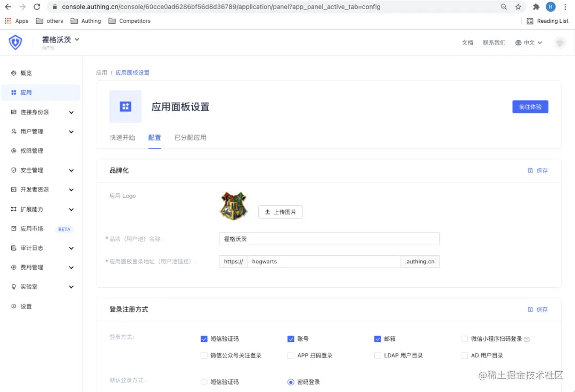The height and width of the screenshot is (392, 575).
Task: Click the user avatar at top right
Action: click(560, 43)
